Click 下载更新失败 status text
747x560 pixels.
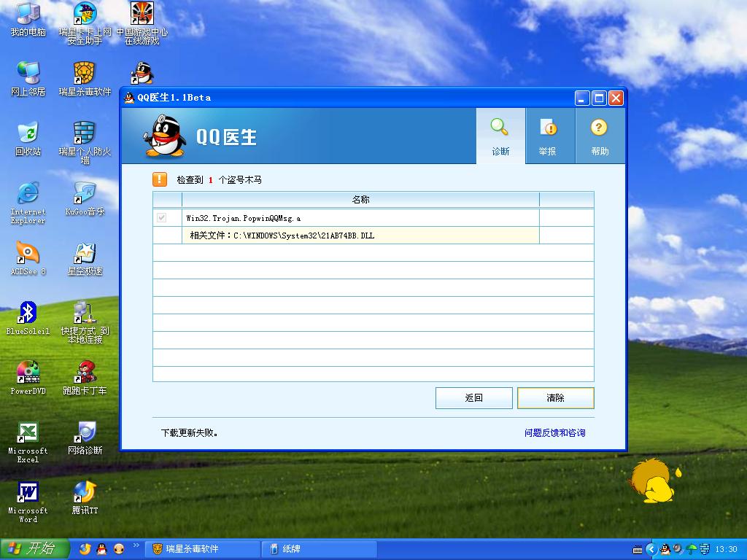tap(190, 433)
